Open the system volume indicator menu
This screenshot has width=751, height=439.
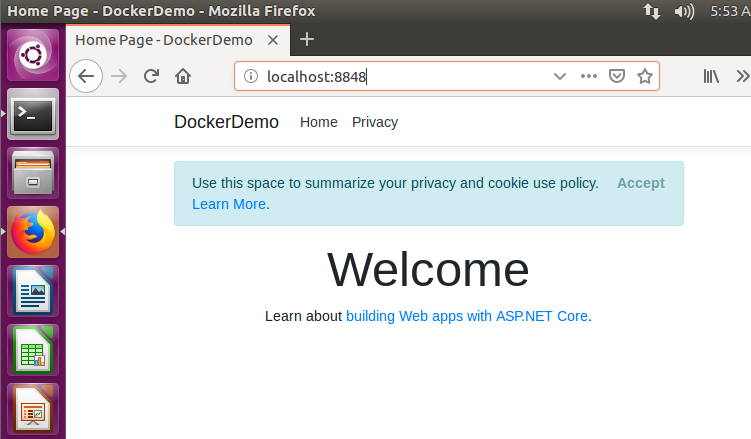[684, 12]
